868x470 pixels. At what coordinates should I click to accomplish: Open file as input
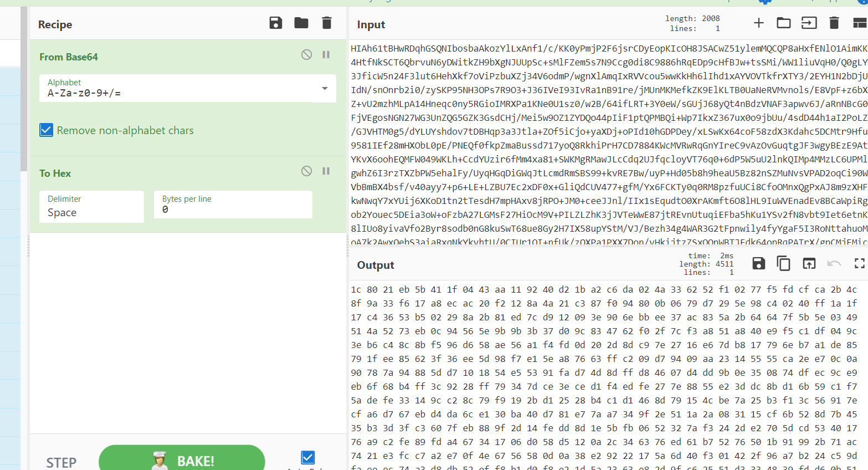coord(809,23)
